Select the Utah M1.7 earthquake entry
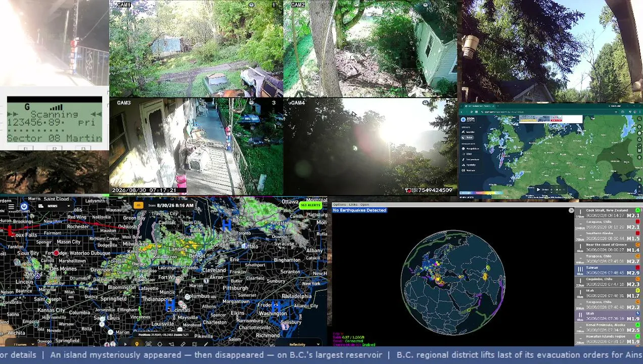Viewport: 643px width, 364px height. point(608,293)
